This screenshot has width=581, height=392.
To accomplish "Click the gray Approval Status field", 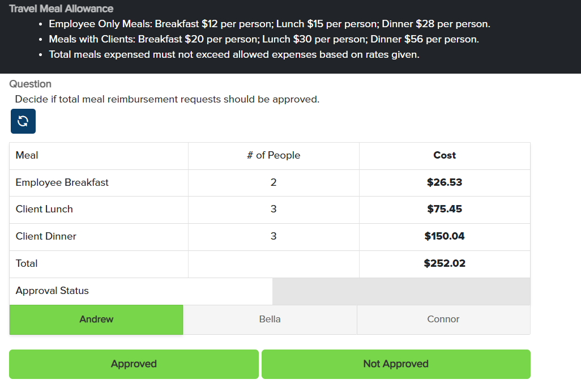I will point(401,291).
